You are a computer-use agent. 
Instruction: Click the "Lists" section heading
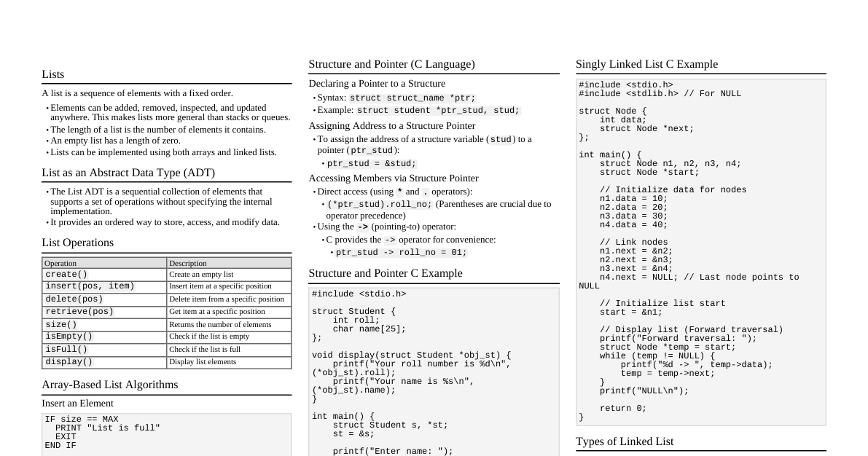[52, 74]
